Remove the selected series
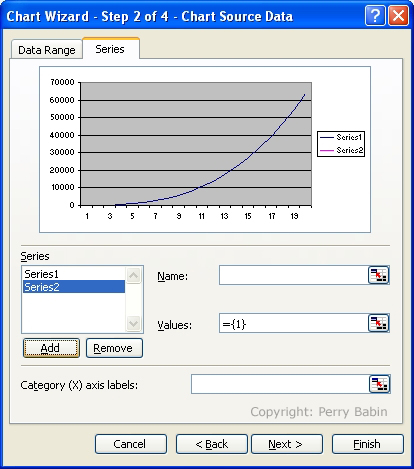This screenshot has width=414, height=469. tap(114, 348)
